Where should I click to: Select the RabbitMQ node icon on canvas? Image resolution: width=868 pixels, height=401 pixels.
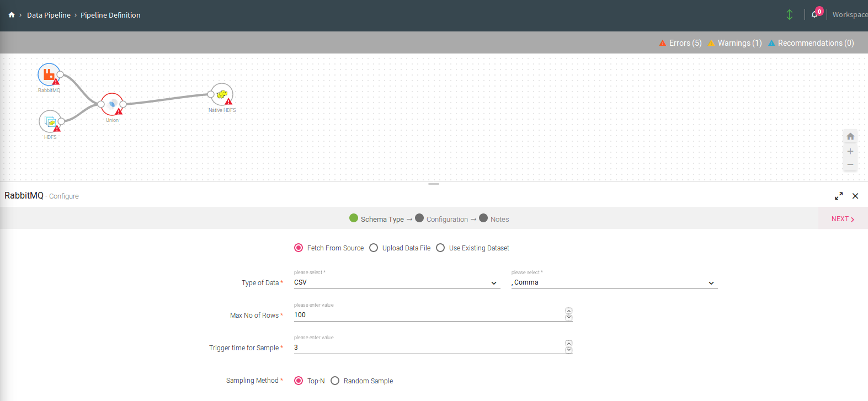point(49,74)
